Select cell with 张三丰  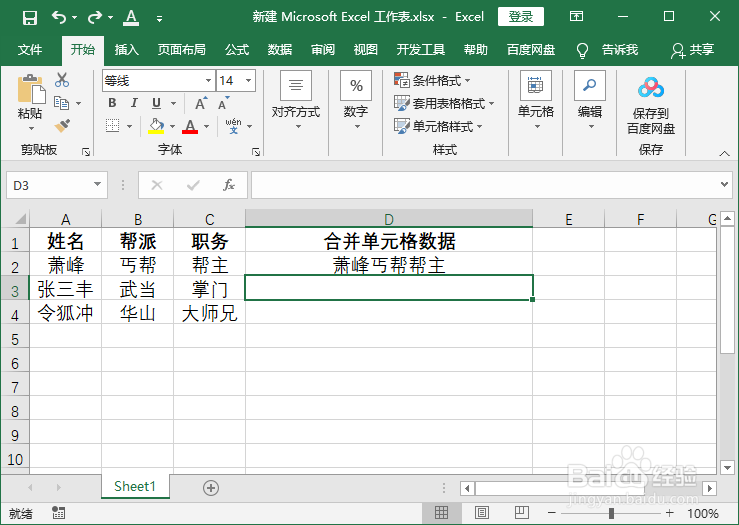pos(66,288)
